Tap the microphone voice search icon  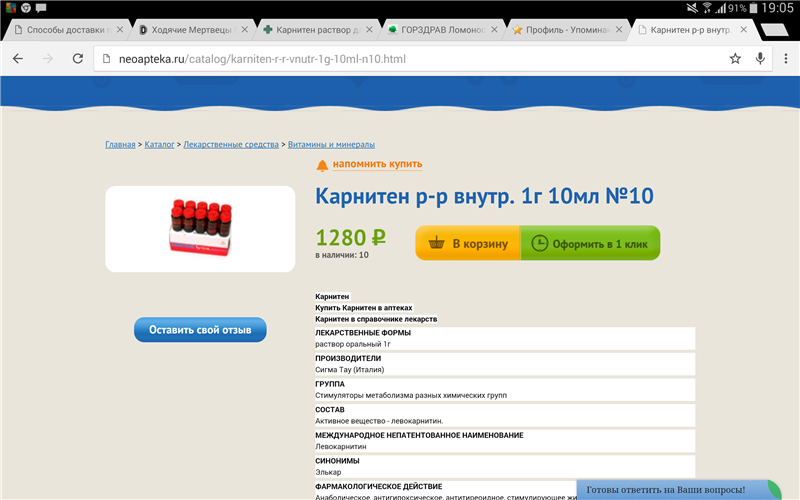(760, 59)
